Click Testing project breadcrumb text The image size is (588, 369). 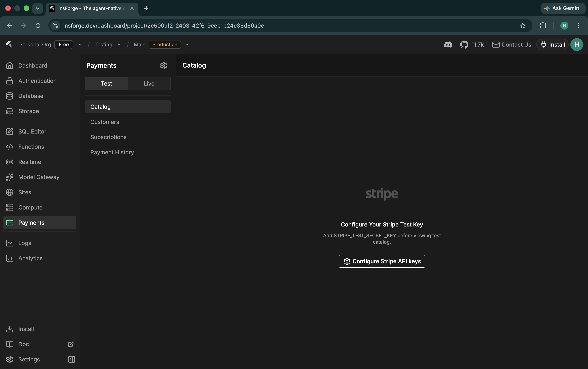click(x=104, y=45)
